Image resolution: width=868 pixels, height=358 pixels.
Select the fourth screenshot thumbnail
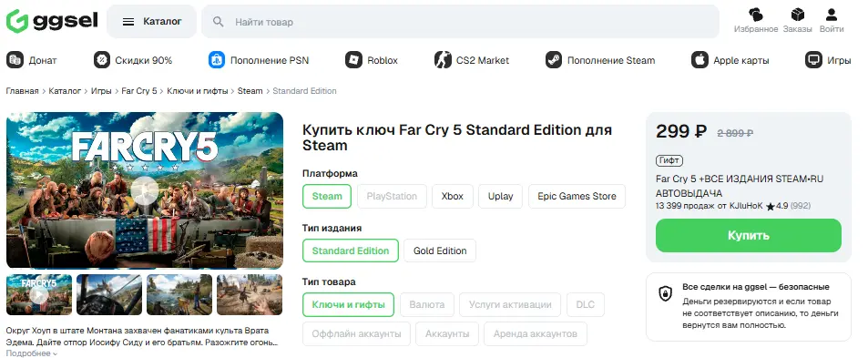point(250,295)
